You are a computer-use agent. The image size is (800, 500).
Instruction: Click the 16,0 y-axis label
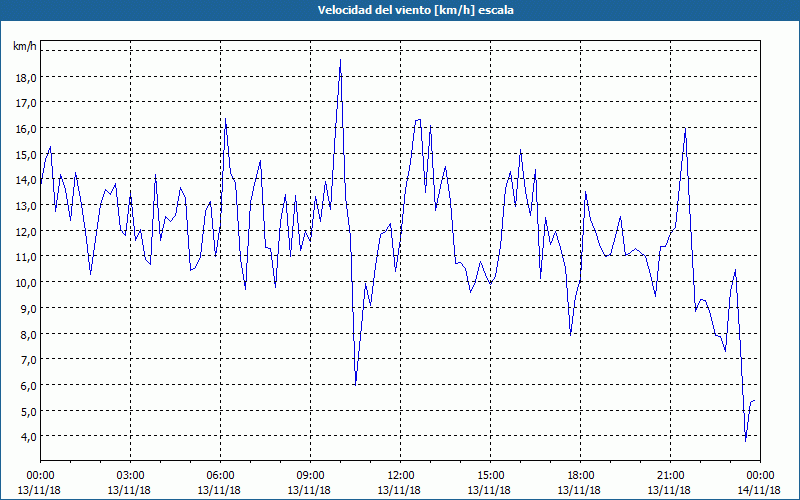(x=27, y=129)
